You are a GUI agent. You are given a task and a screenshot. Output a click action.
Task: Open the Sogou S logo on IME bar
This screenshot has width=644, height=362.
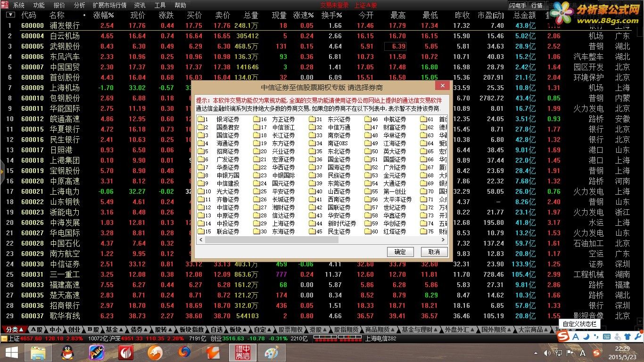point(563,336)
